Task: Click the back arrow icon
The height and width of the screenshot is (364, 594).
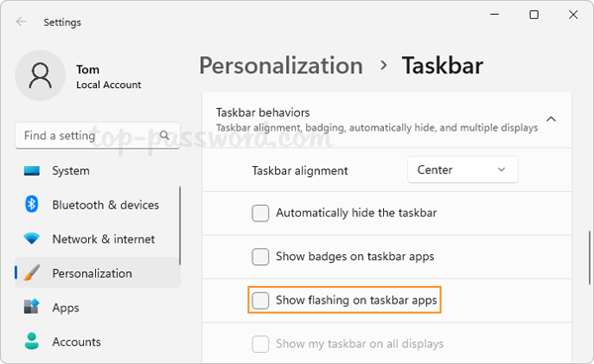Action: coord(21,22)
